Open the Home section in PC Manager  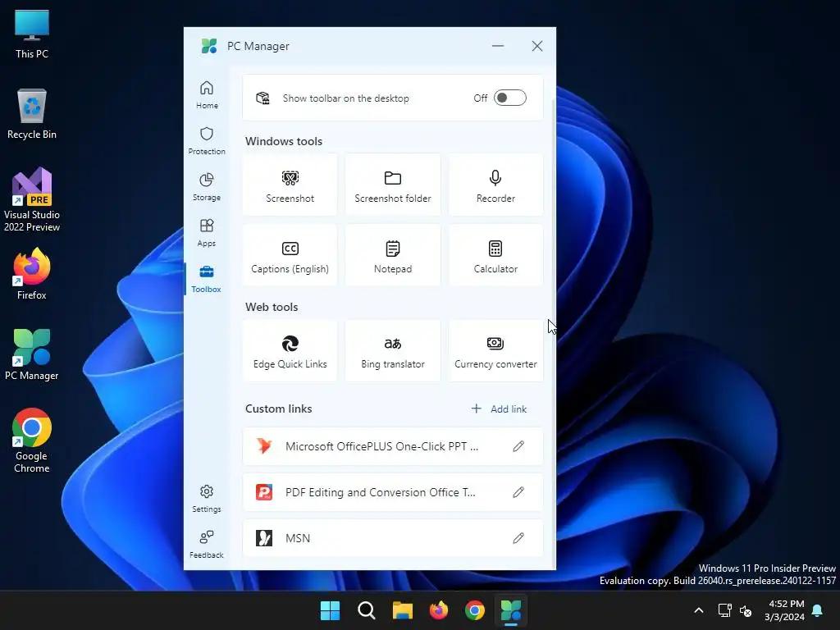(207, 95)
